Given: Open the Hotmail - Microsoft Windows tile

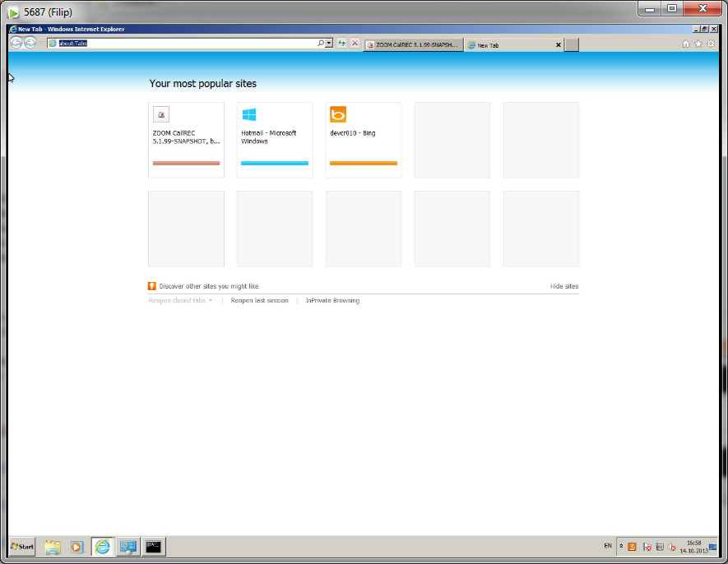Looking at the screenshot, I should click(x=274, y=140).
